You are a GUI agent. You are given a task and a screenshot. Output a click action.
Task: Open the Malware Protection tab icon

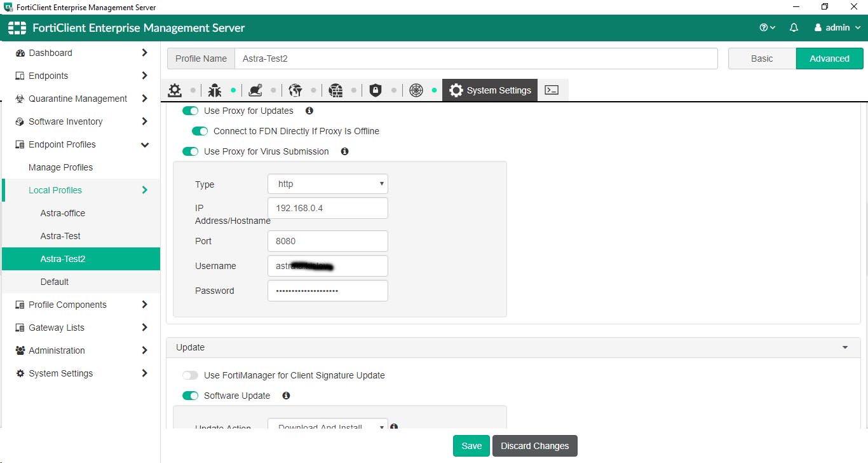215,90
